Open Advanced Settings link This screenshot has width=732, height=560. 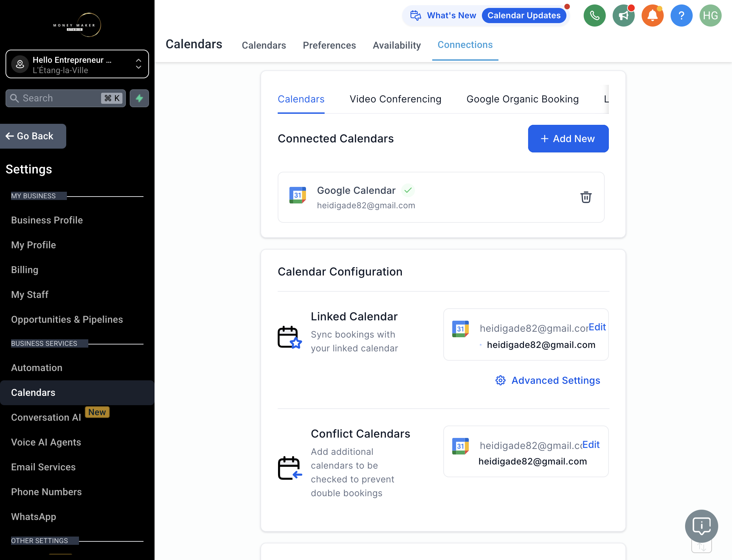point(556,380)
